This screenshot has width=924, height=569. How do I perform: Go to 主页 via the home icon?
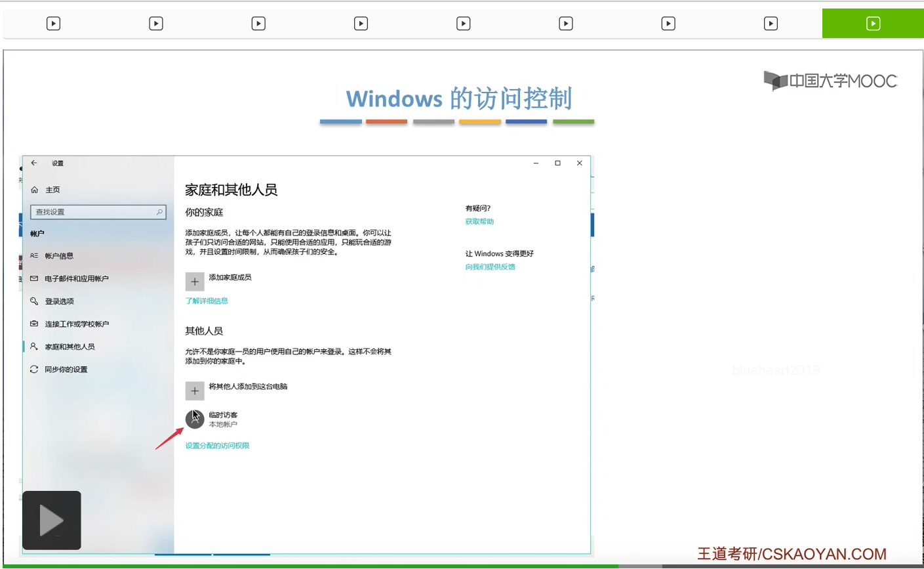pos(35,190)
